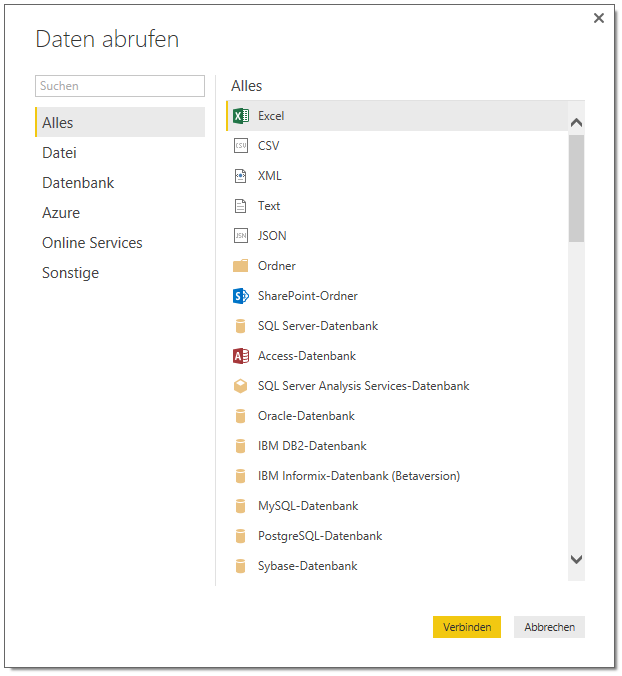The image size is (622, 676).
Task: Click the Verbinden button
Action: click(467, 627)
